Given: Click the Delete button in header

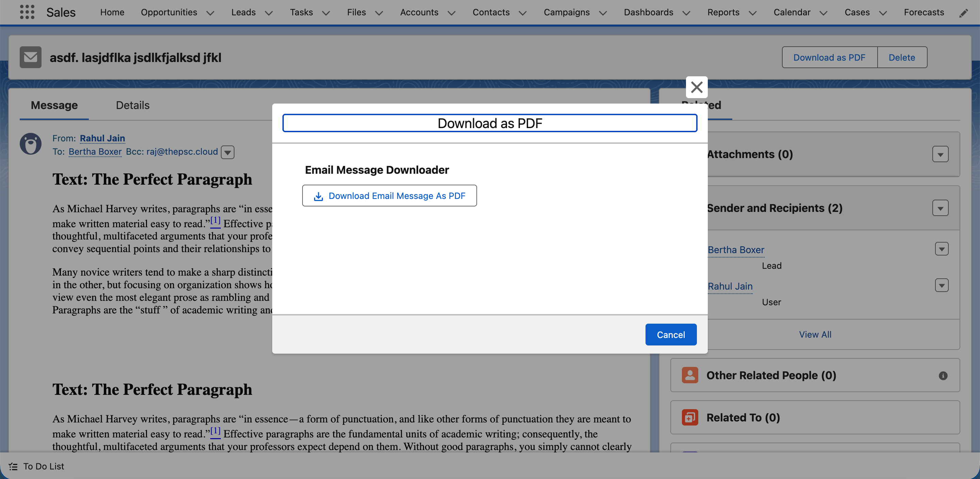Looking at the screenshot, I should coord(902,58).
